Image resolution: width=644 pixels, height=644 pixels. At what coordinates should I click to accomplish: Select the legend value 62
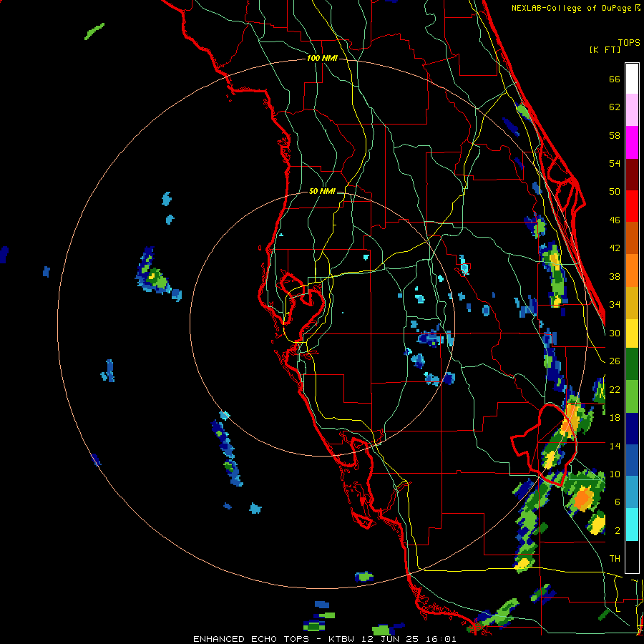615,107
